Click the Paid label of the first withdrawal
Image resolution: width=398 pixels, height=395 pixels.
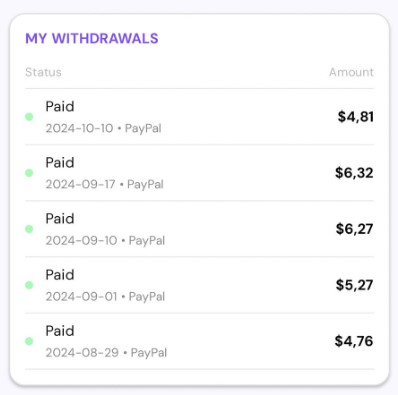click(x=60, y=107)
